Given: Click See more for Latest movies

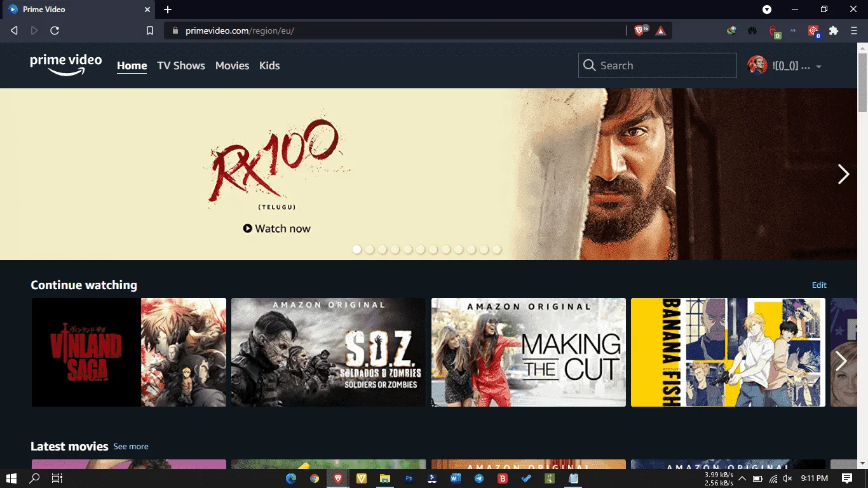Looking at the screenshot, I should (131, 447).
